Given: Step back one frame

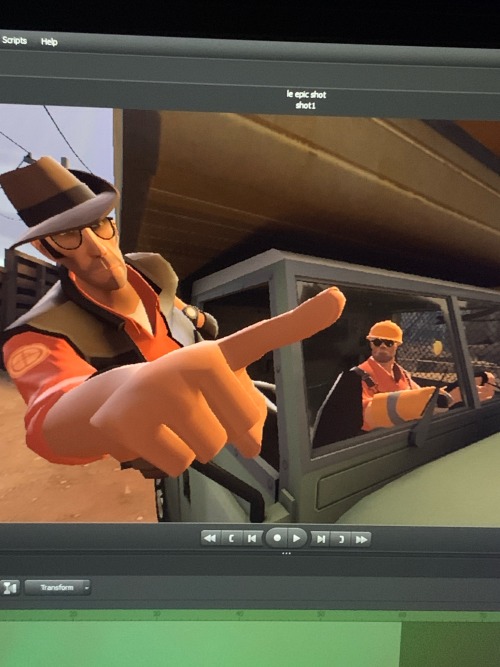Looking at the screenshot, I should pos(252,538).
